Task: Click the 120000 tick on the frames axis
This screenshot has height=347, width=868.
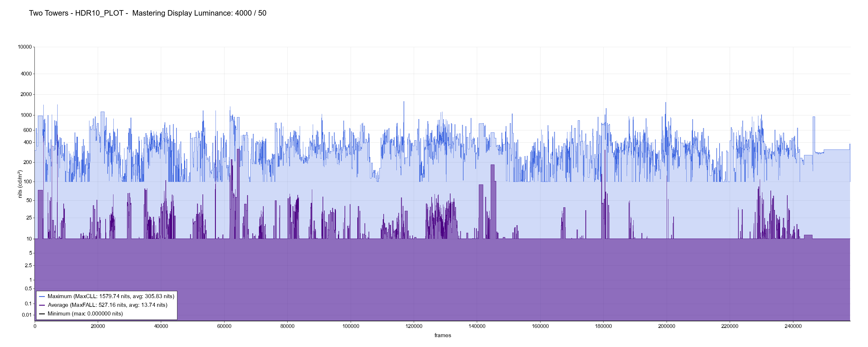Action: pyautogui.click(x=414, y=326)
